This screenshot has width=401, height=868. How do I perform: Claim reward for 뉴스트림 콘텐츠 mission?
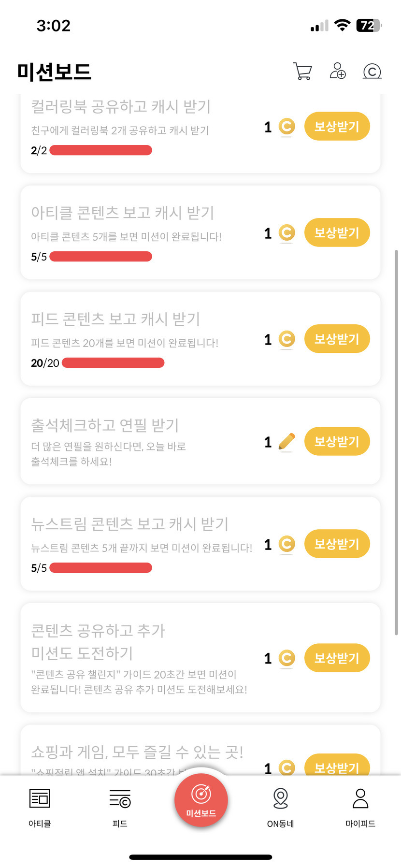[337, 544]
